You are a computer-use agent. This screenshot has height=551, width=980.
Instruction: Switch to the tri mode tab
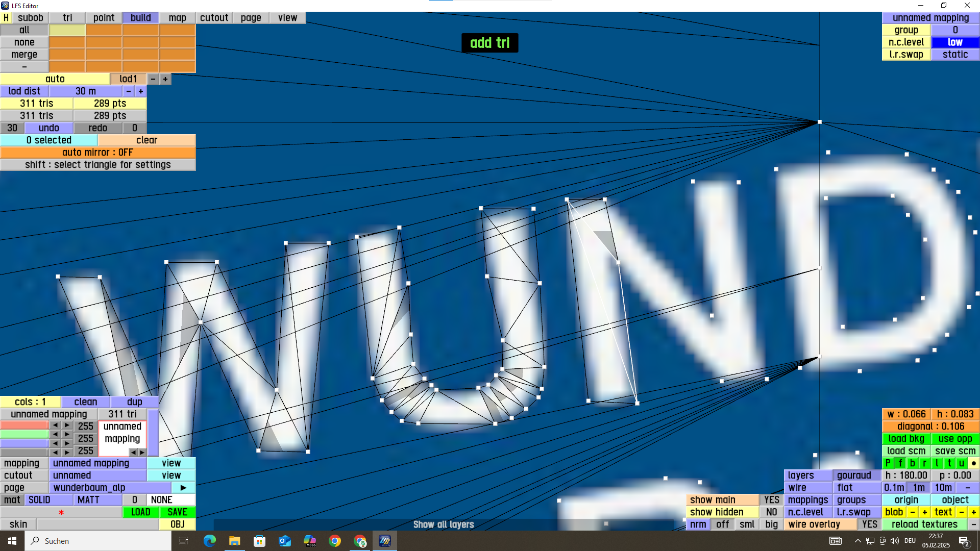(x=67, y=18)
